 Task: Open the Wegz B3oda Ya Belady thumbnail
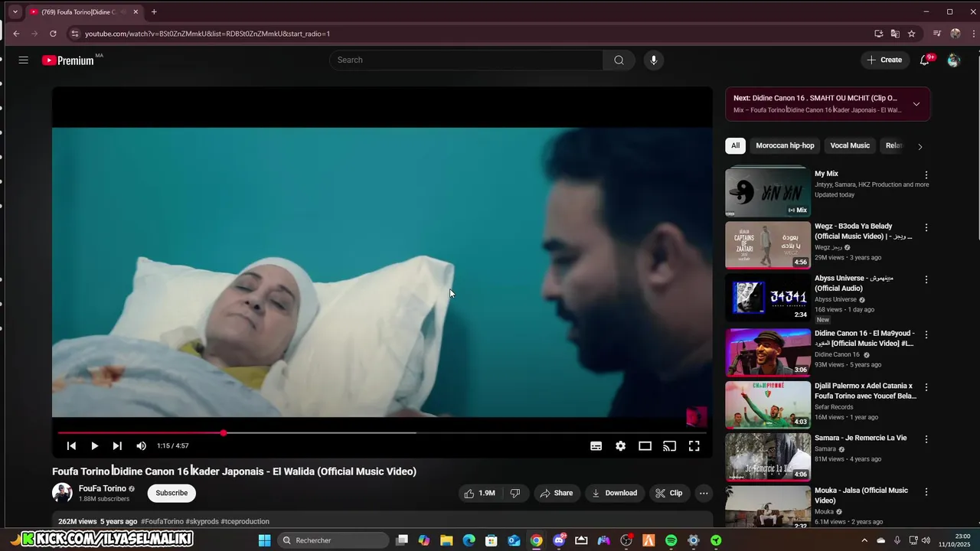click(x=768, y=245)
